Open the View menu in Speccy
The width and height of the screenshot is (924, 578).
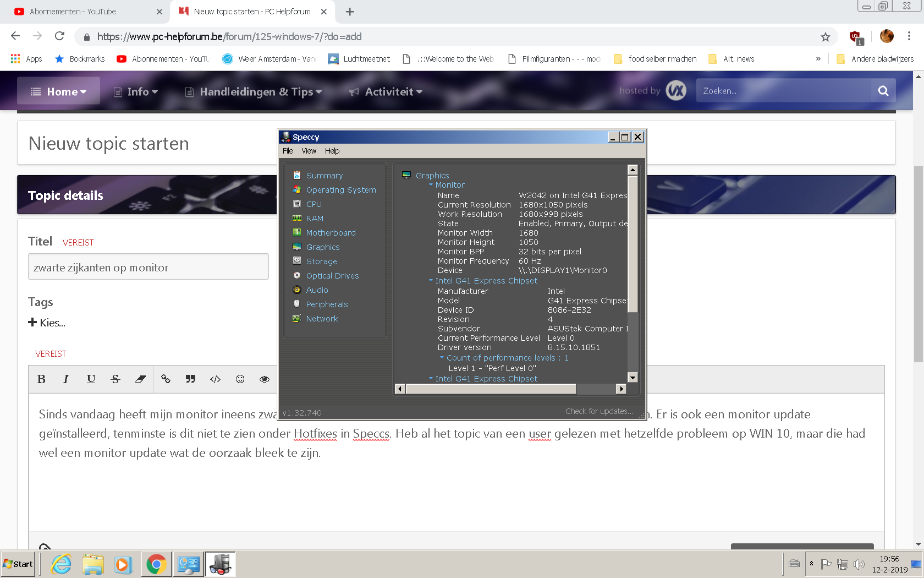309,151
